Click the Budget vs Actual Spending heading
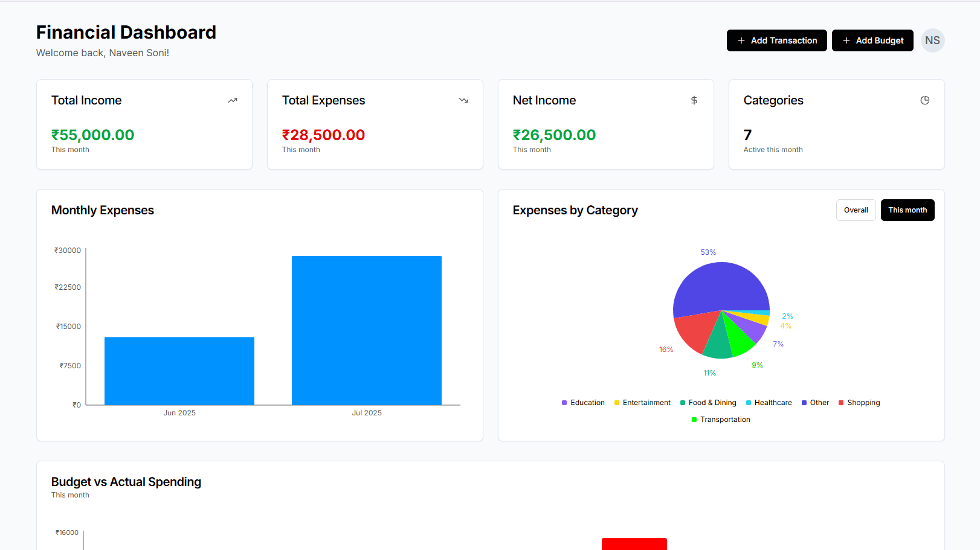Screen dimensions: 980x550 [126, 482]
